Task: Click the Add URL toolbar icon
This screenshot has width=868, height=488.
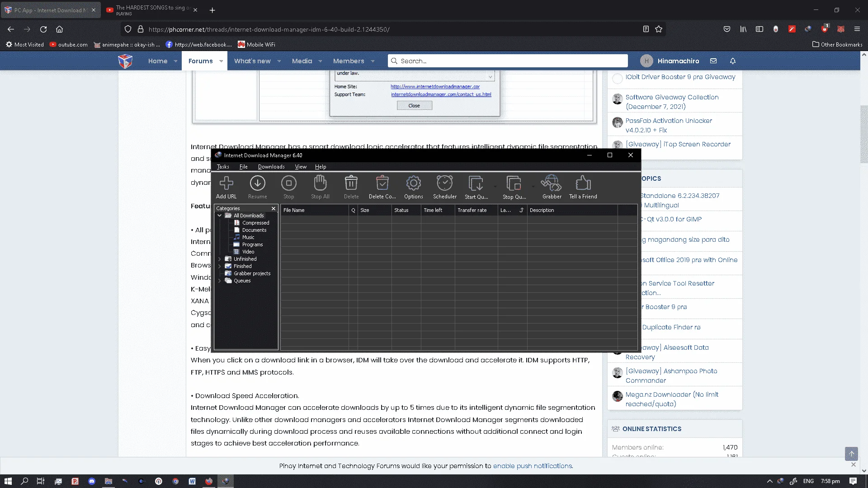Action: (x=226, y=187)
